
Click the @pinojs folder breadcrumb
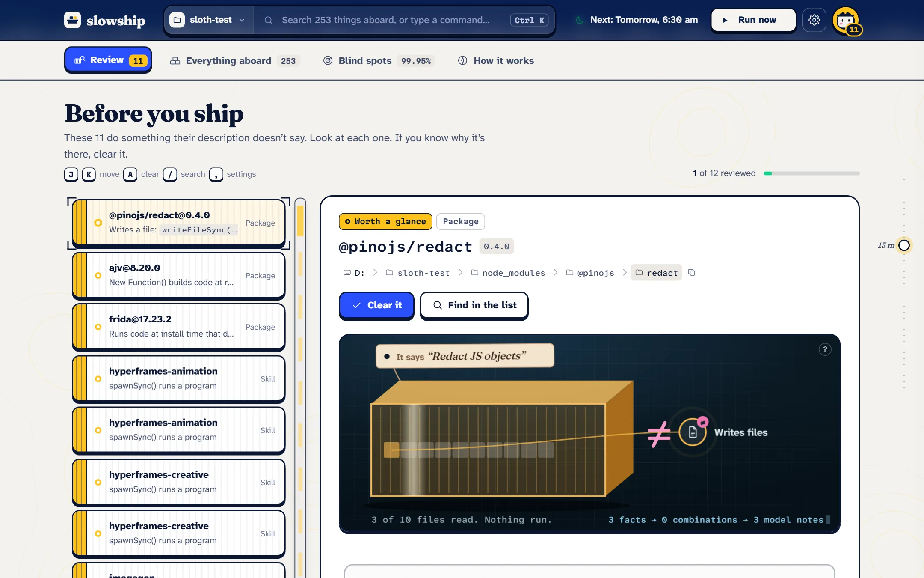click(x=590, y=273)
